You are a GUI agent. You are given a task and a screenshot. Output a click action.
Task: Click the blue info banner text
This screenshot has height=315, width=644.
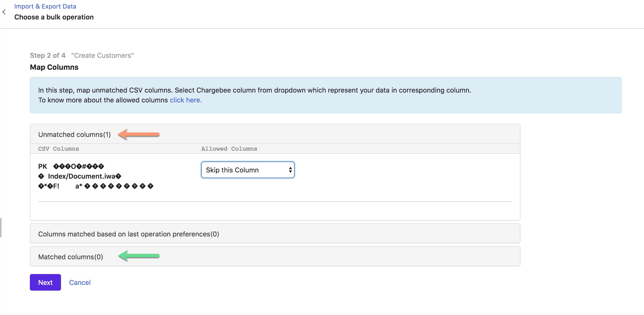[x=254, y=90]
